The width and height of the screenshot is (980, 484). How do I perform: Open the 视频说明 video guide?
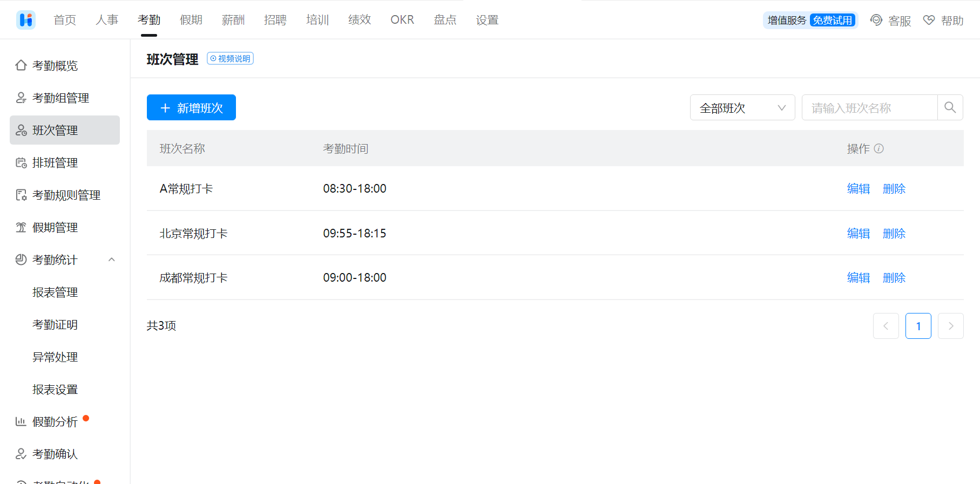pyautogui.click(x=231, y=58)
